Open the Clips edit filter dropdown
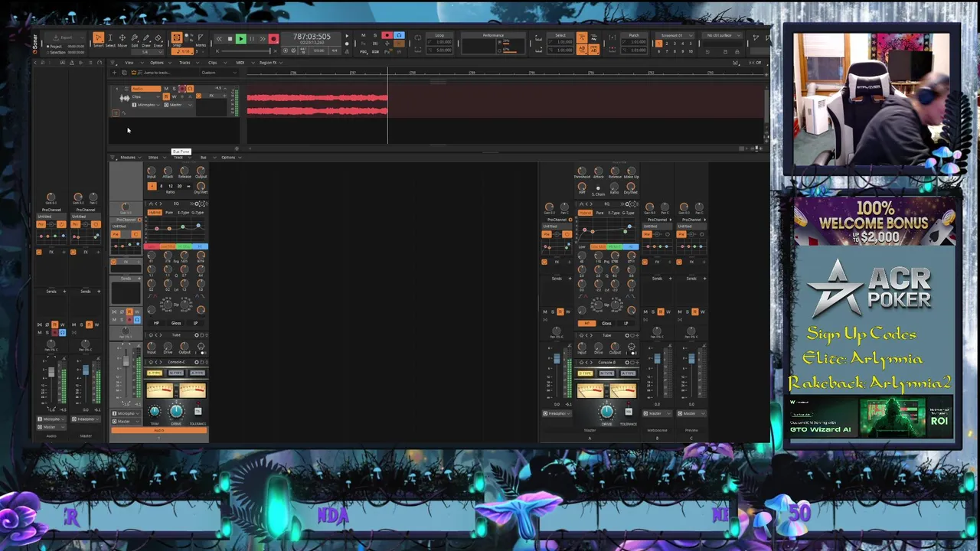This screenshot has width=980, height=551. 145,96
